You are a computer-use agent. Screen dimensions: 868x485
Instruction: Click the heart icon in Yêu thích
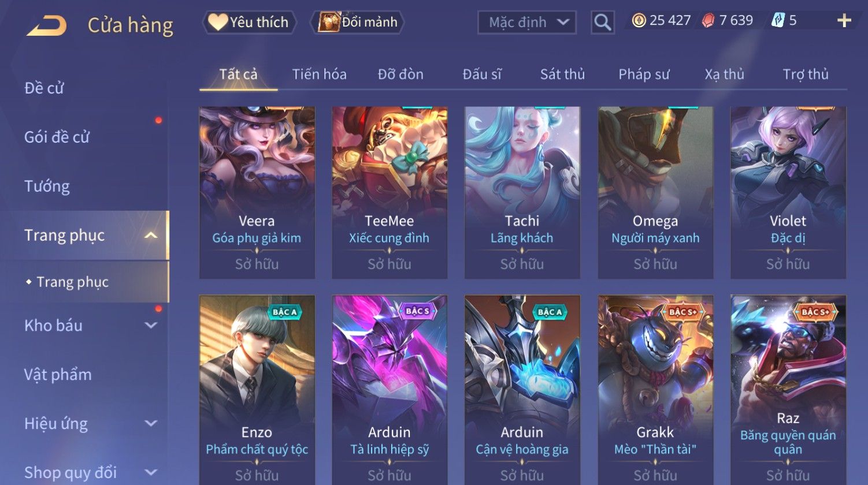click(x=217, y=22)
